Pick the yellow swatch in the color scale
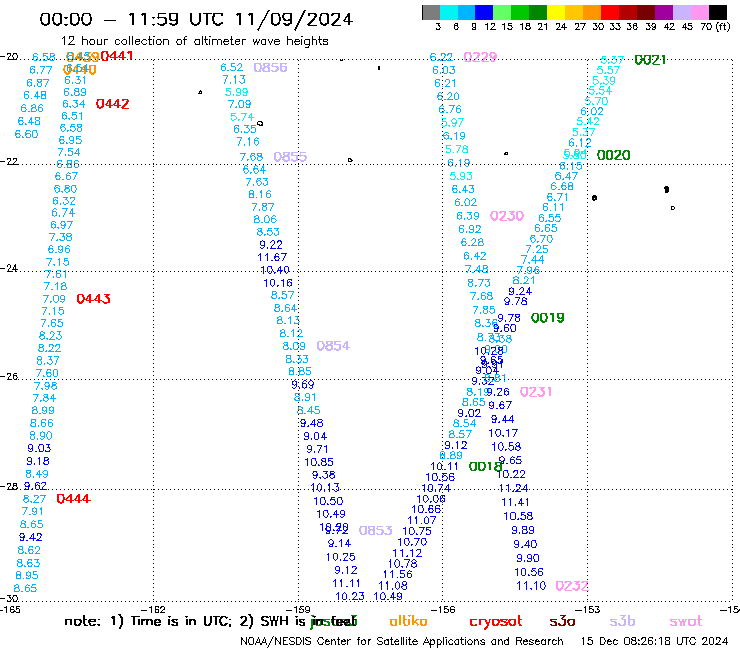This screenshot has height=650, width=740. tap(556, 12)
